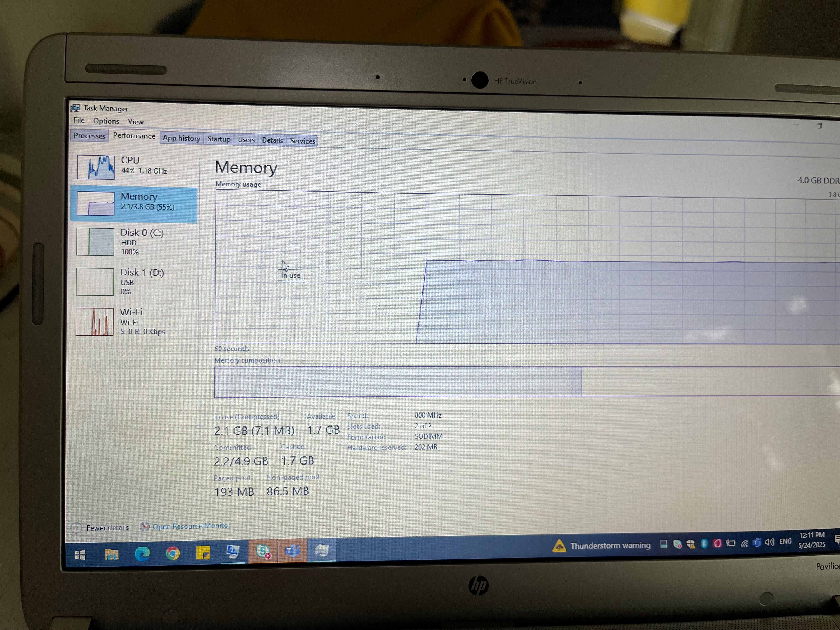This screenshot has height=630, width=840.
Task: Click the Task Manager monitor tray icon
Action: (663, 544)
